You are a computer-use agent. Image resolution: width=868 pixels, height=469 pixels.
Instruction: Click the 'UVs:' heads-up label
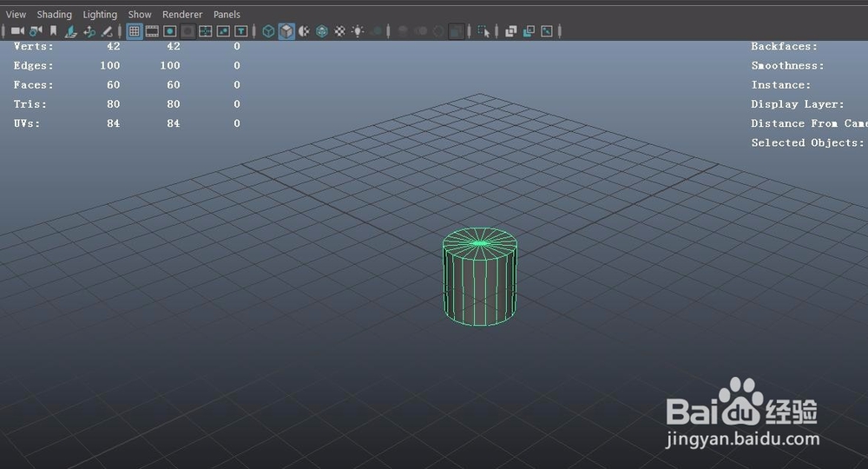27,123
